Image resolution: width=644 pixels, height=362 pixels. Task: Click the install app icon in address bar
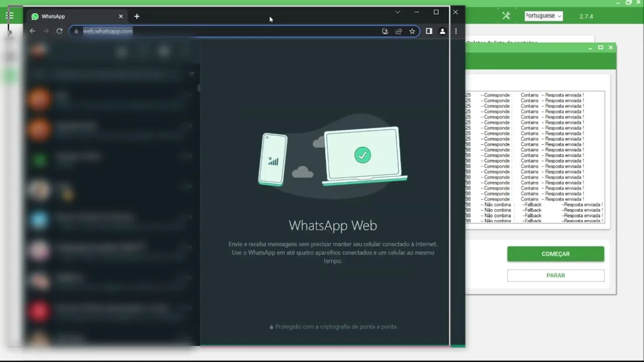coord(385,31)
